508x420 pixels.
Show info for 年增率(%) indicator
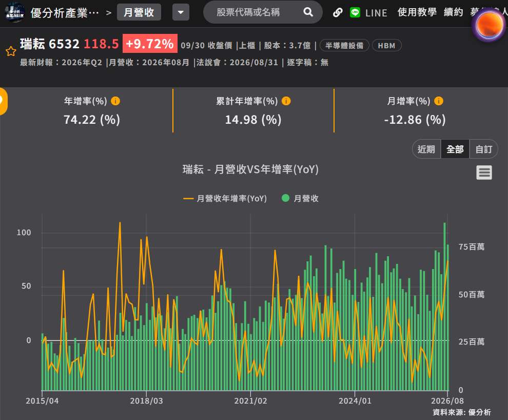click(115, 101)
